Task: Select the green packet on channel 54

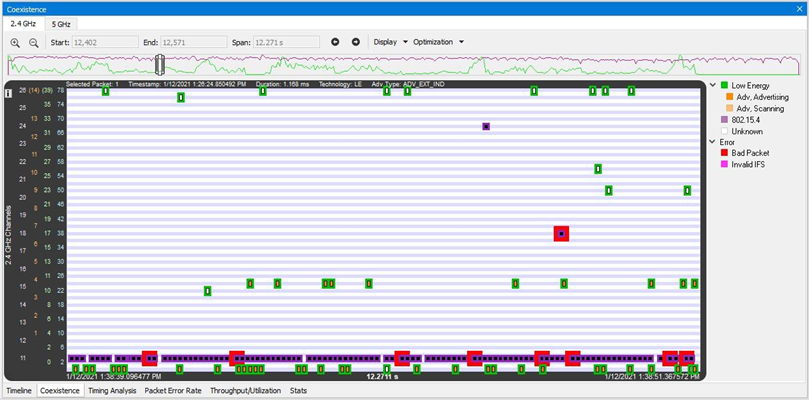Action: pos(598,169)
